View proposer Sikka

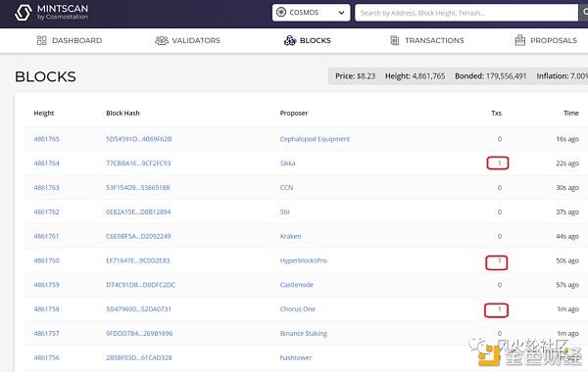tap(287, 163)
